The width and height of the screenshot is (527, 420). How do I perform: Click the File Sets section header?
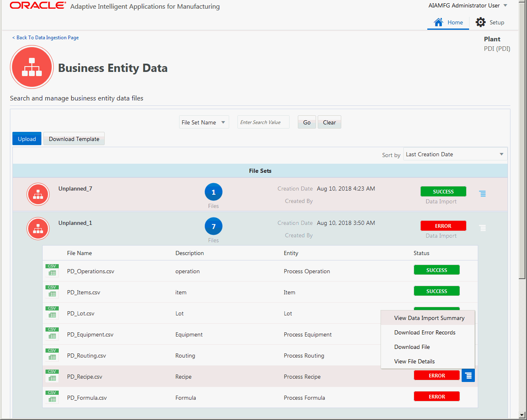click(260, 171)
